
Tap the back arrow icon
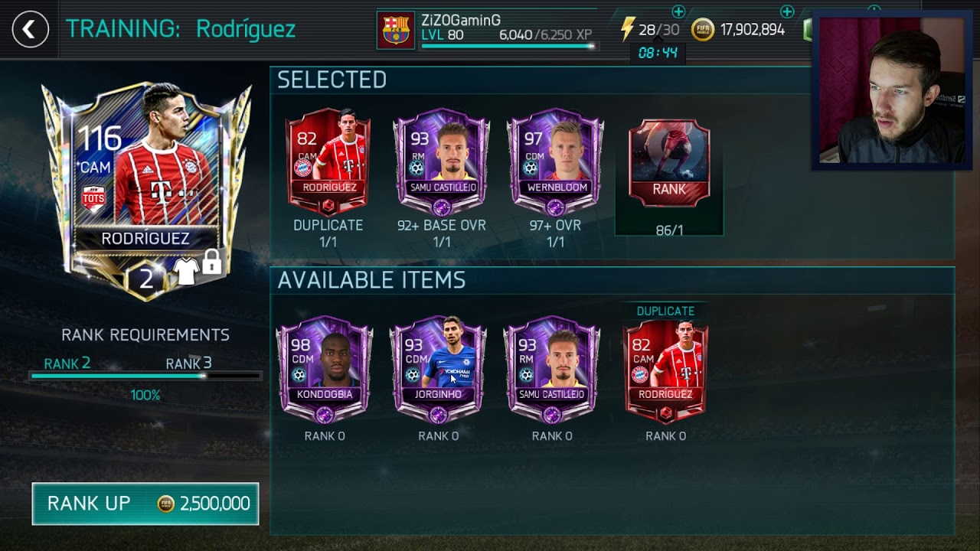tap(30, 30)
